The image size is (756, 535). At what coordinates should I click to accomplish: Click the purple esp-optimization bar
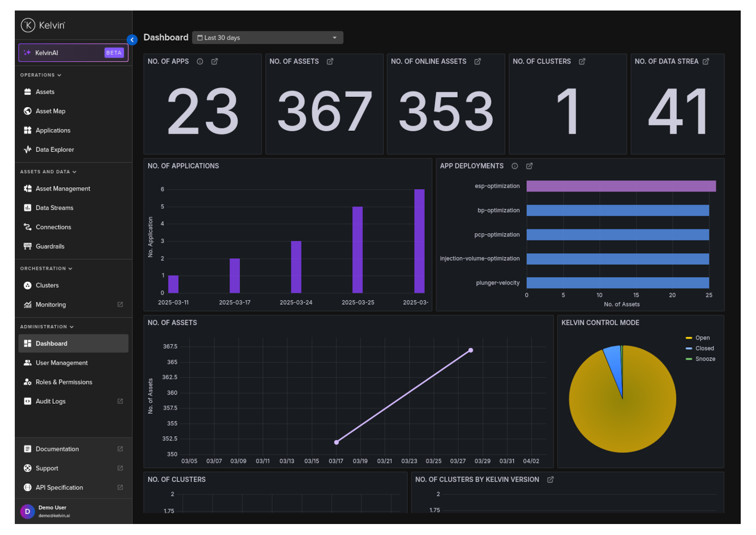pyautogui.click(x=620, y=186)
